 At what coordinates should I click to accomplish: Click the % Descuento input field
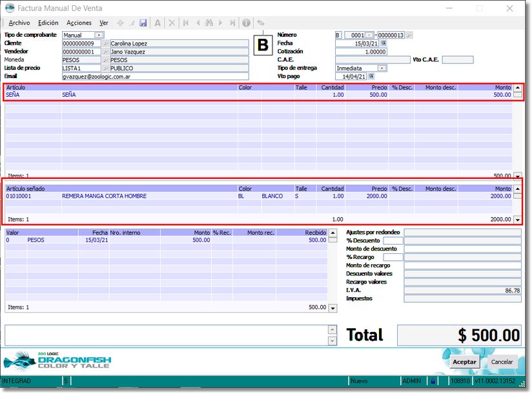393,240
